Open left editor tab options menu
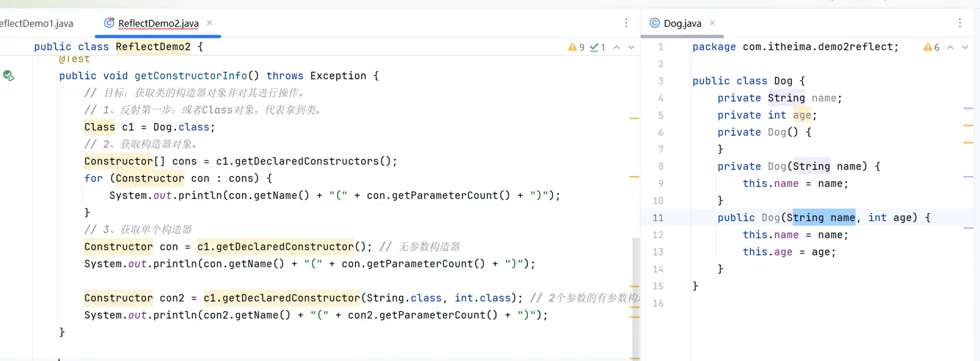The height and width of the screenshot is (361, 980). click(x=626, y=23)
